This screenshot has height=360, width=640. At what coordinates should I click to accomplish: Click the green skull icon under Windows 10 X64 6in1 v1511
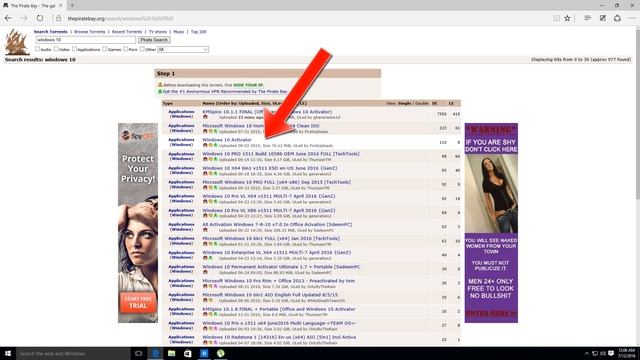[x=216, y=174]
